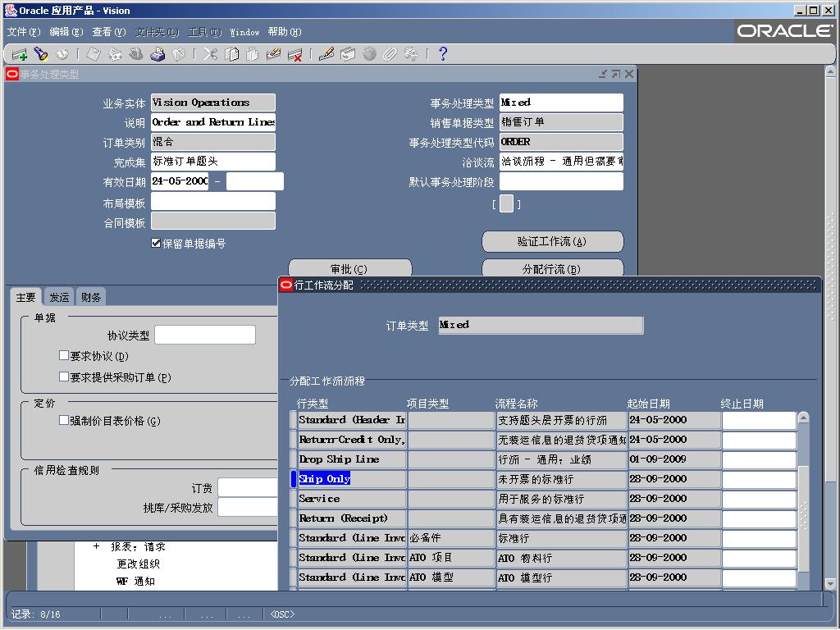Screen dimensions: 840x630
Task: Click the bracketed descriptive flexfield box
Action: pyautogui.click(x=506, y=204)
